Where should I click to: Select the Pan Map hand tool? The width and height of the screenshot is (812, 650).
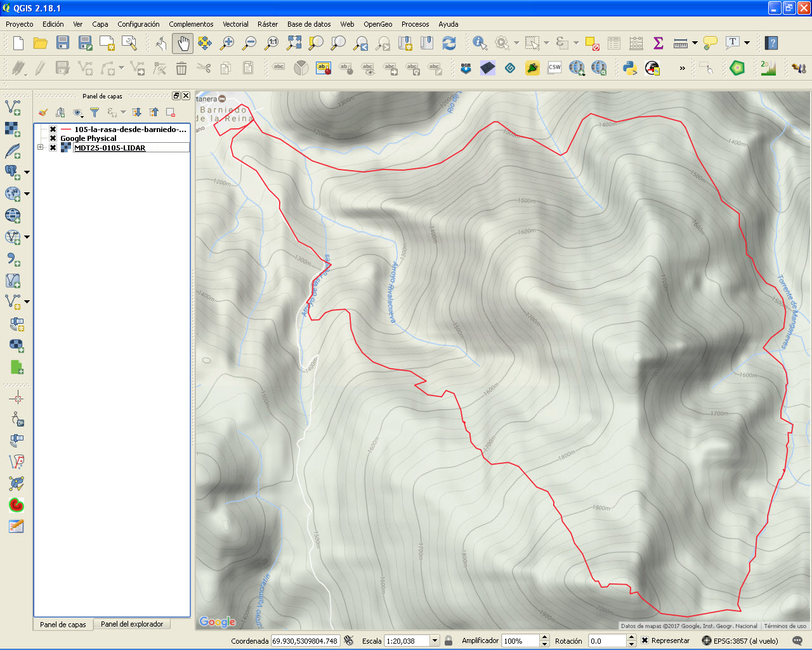click(183, 43)
